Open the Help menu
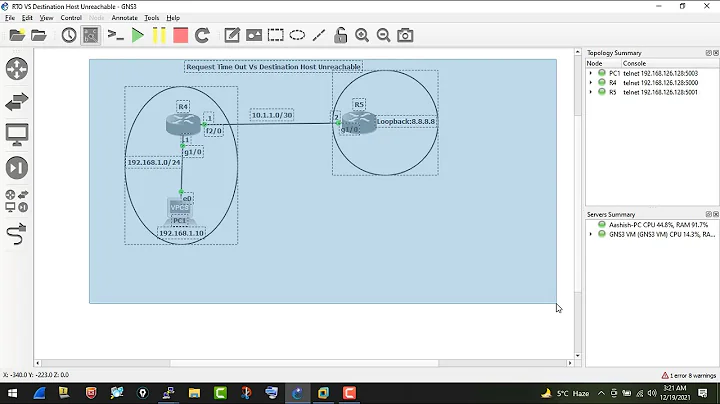Image resolution: width=720 pixels, height=404 pixels. click(x=173, y=17)
